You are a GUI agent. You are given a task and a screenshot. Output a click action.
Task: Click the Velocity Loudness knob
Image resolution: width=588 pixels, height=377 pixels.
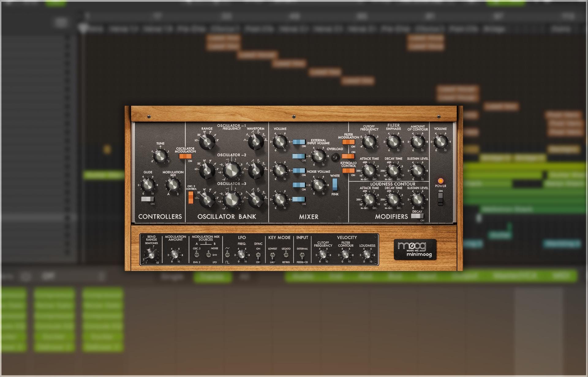coord(367,255)
